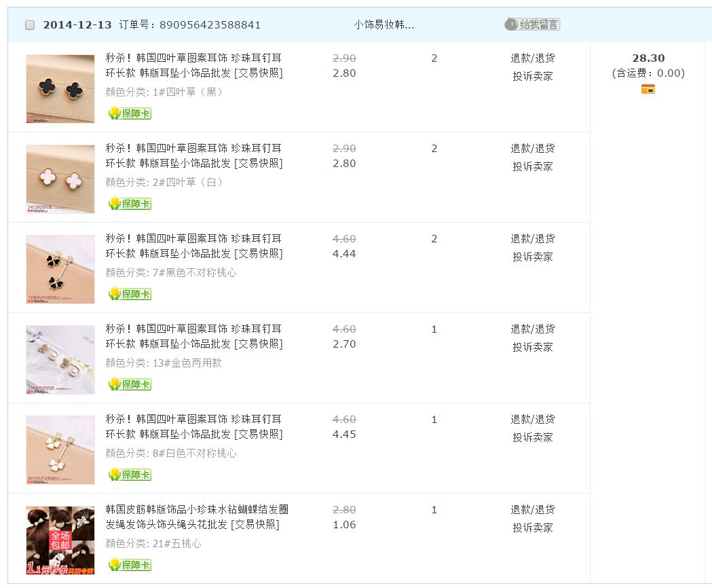Open title link of 8# white heart earrings

pos(193,426)
